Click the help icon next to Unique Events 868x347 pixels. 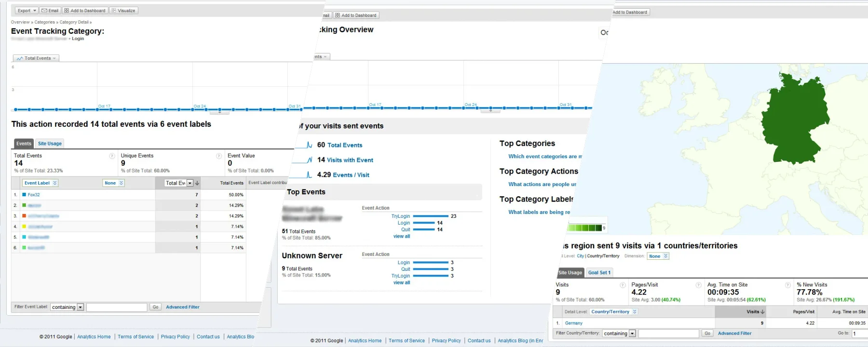219,156
